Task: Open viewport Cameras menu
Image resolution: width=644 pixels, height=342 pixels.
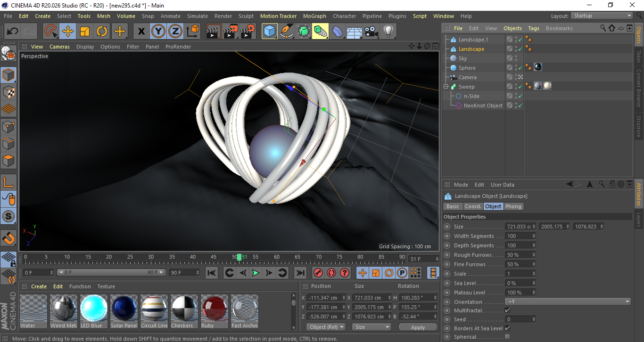Action: (59, 47)
